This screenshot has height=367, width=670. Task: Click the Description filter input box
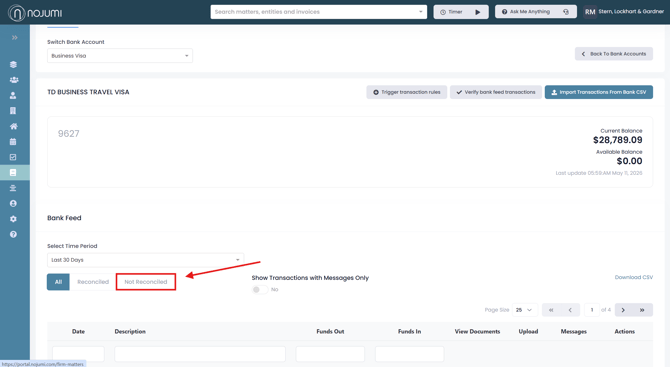coord(200,354)
